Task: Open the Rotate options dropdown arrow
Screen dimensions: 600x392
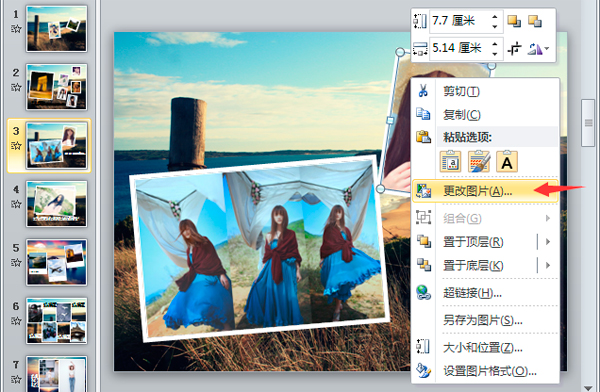Action: 546,49
